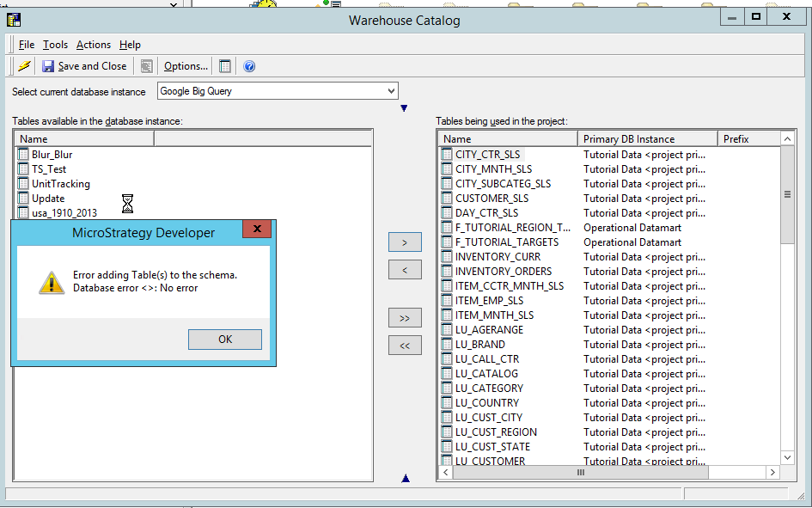The height and width of the screenshot is (508, 812).
Task: Click the down arrow of the vertical scrollbar
Action: tap(787, 458)
